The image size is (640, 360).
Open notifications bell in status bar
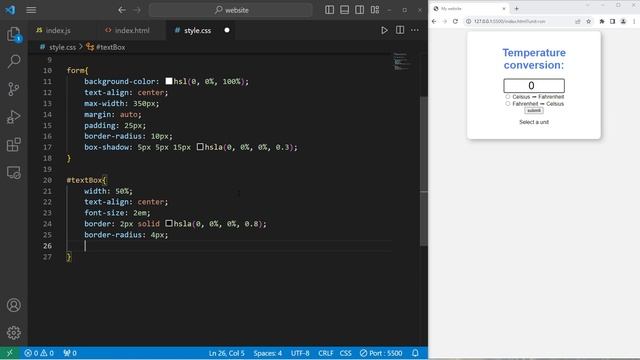(x=415, y=353)
